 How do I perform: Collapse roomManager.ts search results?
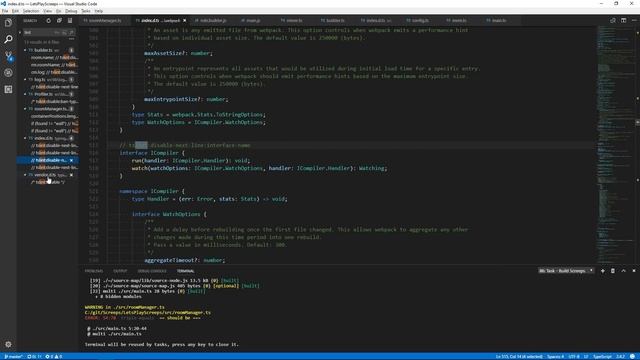(x=25, y=109)
